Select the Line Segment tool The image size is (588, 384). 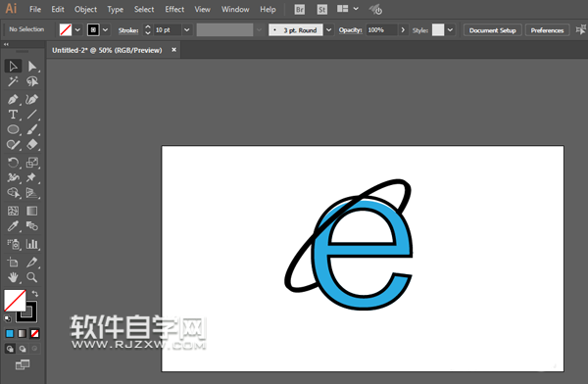[32, 115]
